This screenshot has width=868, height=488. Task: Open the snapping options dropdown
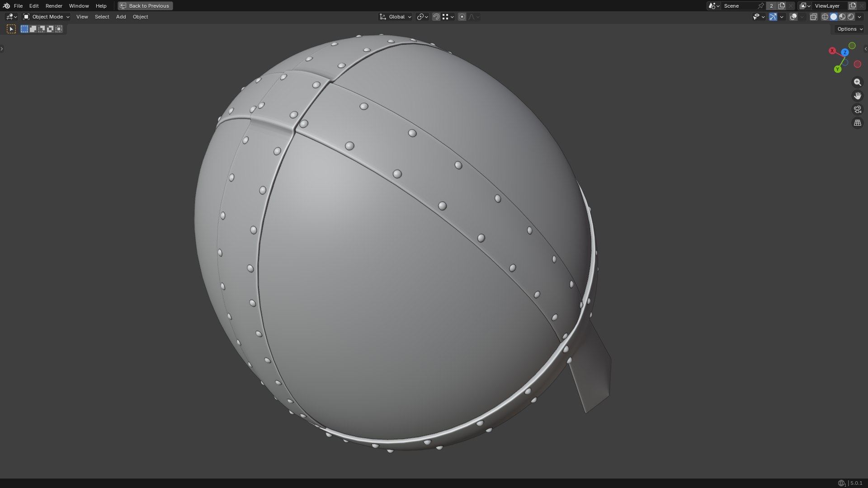point(448,17)
